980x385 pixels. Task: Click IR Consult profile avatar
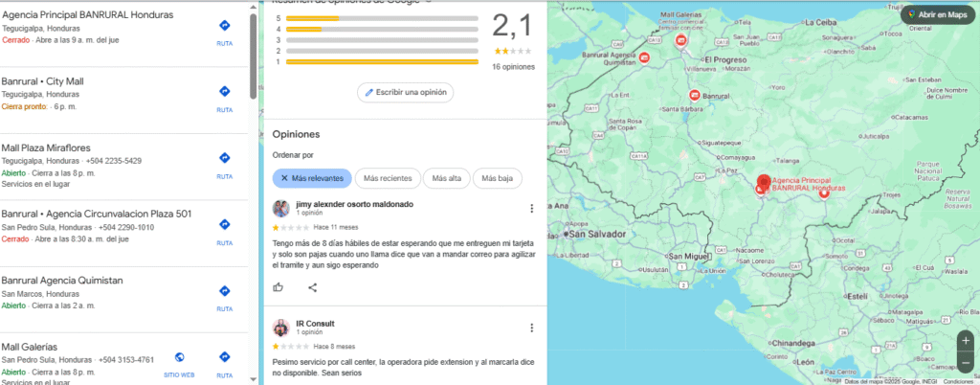click(281, 328)
